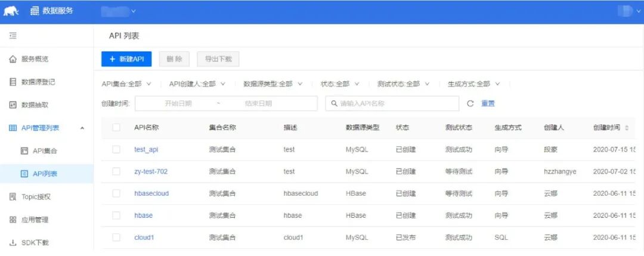Click the search magnifier icon

pyautogui.click(x=335, y=104)
